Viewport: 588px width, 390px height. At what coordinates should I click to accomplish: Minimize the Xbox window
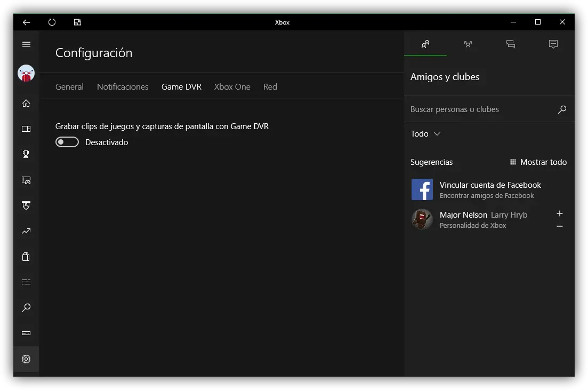513,22
